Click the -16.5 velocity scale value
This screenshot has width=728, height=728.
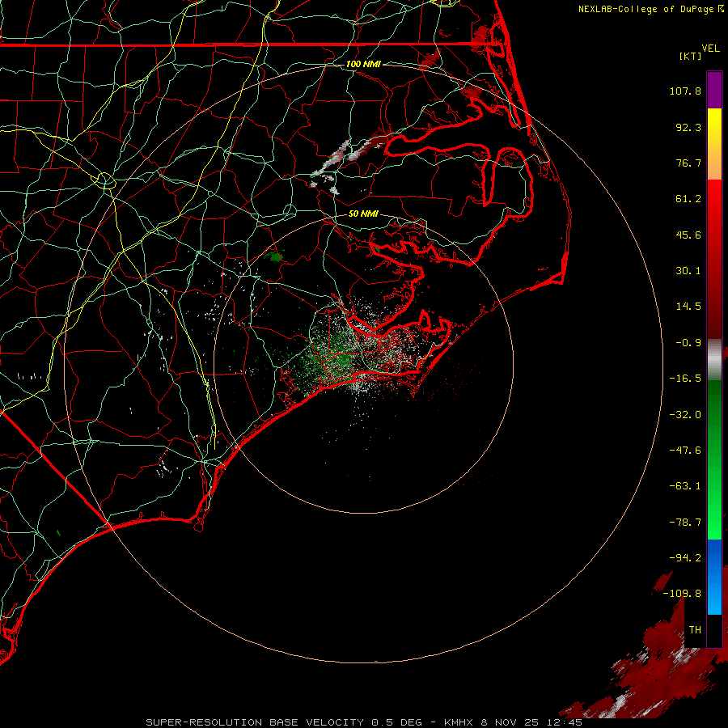685,379
